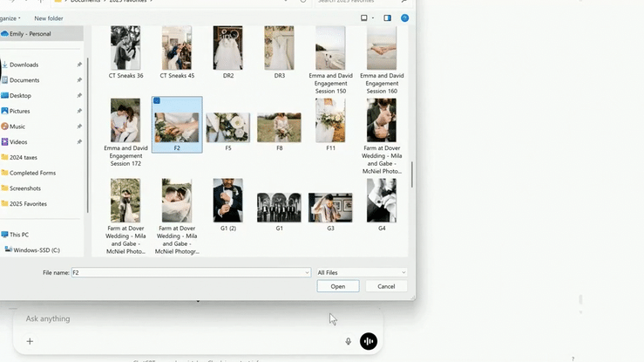This screenshot has width=644, height=362.
Task: Select the G1 groomsmen photo
Action: [x=279, y=208]
